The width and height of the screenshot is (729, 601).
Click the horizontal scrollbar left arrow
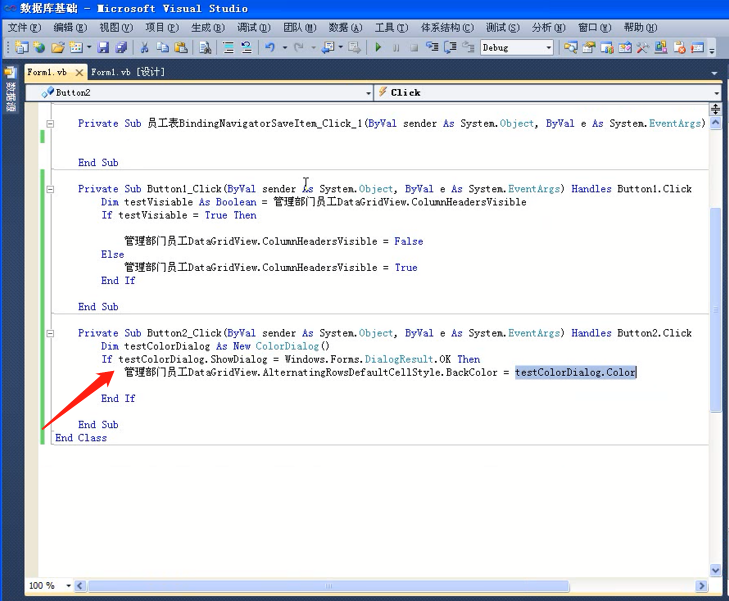tap(80, 586)
